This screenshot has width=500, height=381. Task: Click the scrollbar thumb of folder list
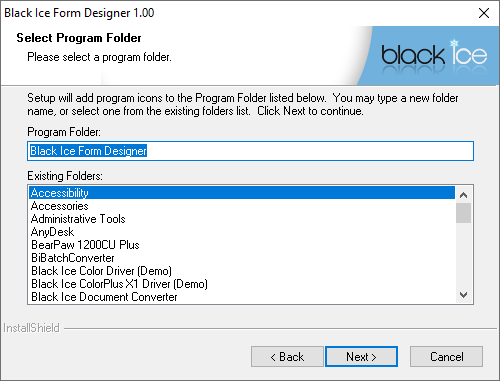click(464, 213)
